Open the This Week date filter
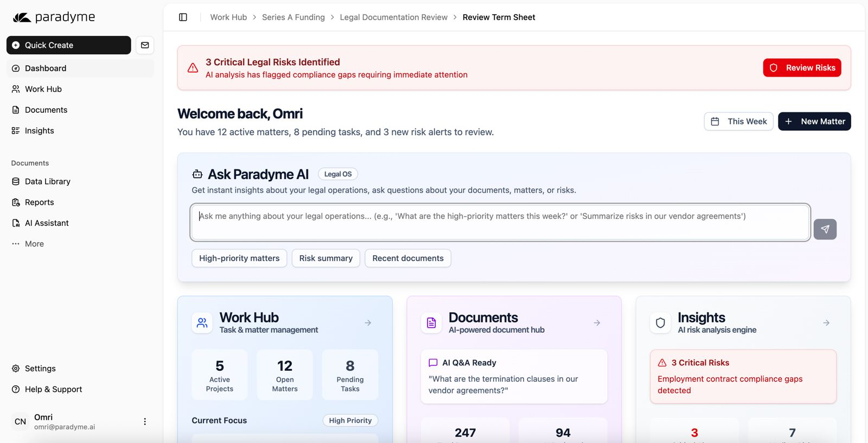Image resolution: width=868 pixels, height=443 pixels. tap(738, 122)
